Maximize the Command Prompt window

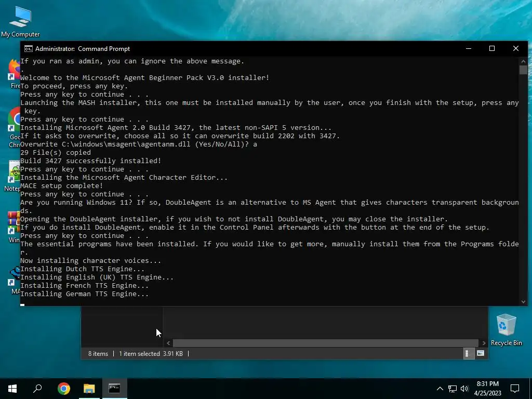pyautogui.click(x=492, y=48)
